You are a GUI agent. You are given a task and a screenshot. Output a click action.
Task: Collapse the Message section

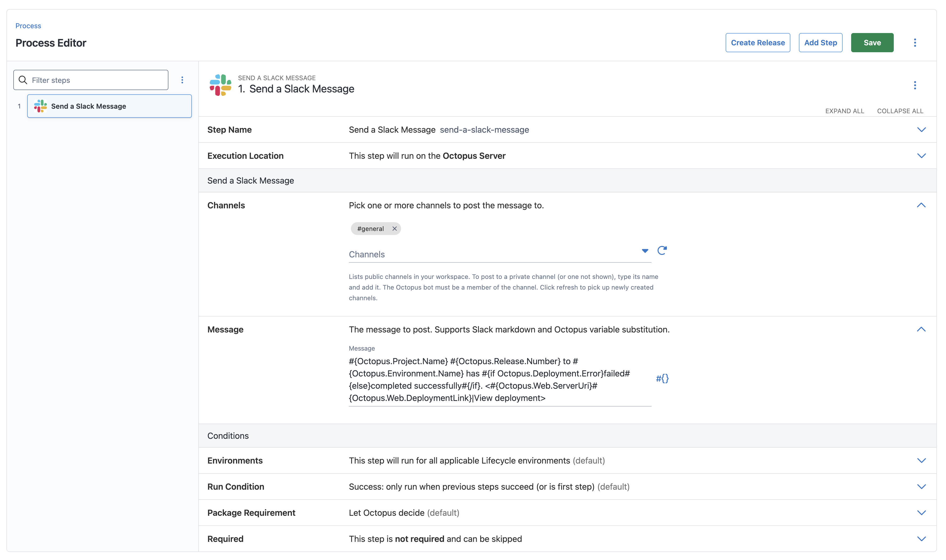pyautogui.click(x=921, y=330)
